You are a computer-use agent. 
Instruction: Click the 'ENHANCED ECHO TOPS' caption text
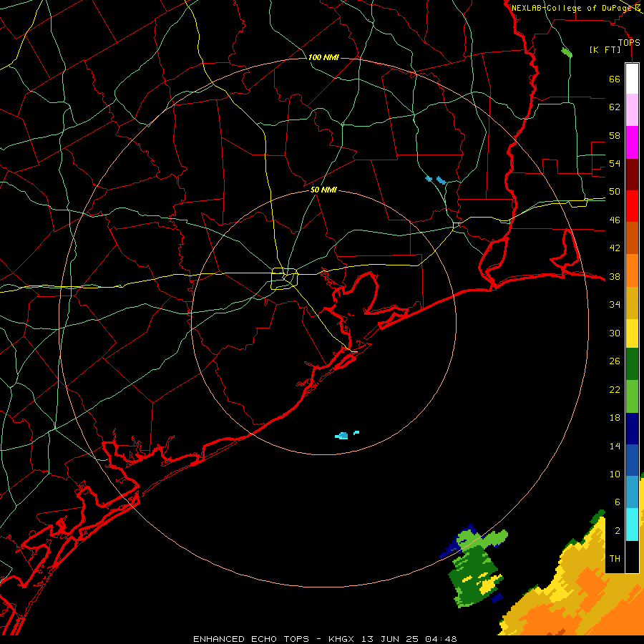[x=251, y=639]
